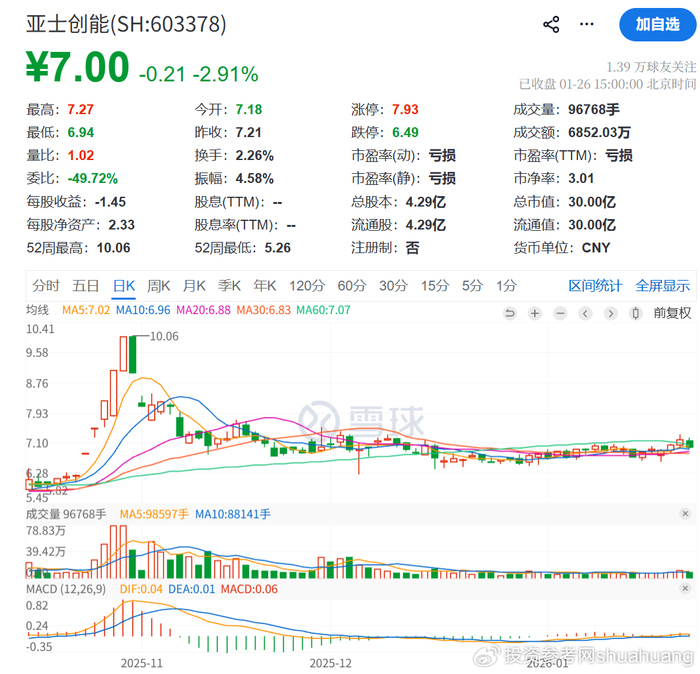This screenshot has width=700, height=674.
Task: Switch to the 60分 interval tab
Action: tap(352, 286)
